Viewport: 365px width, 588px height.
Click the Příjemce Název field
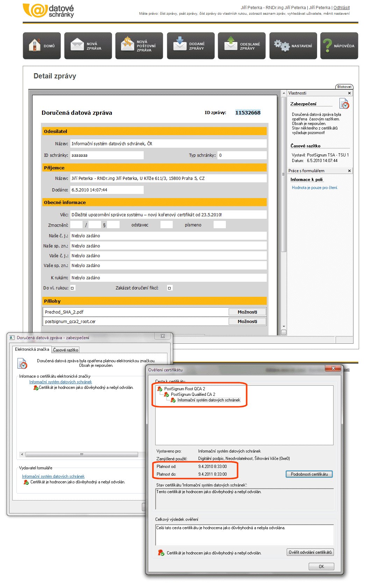(168, 178)
